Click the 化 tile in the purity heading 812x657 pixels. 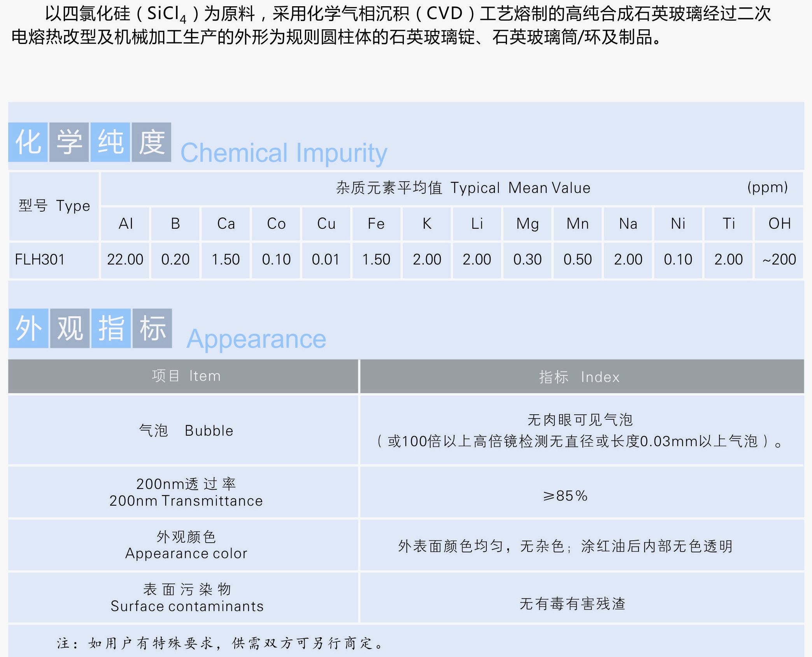tap(28, 142)
